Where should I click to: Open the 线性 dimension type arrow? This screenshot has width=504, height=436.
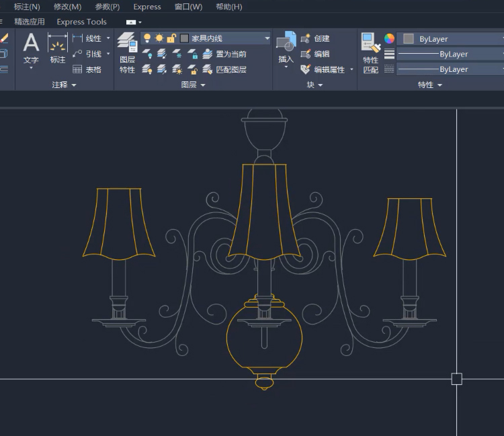coord(108,38)
